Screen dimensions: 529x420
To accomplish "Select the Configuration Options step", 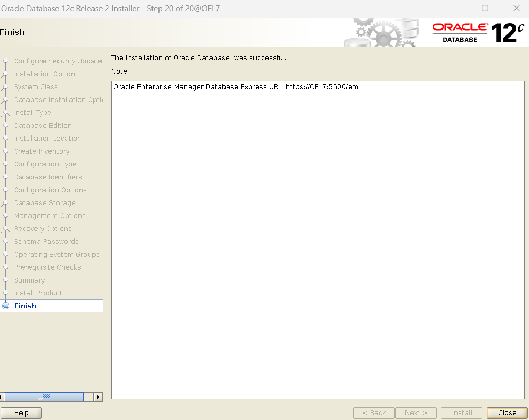I will click(50, 190).
